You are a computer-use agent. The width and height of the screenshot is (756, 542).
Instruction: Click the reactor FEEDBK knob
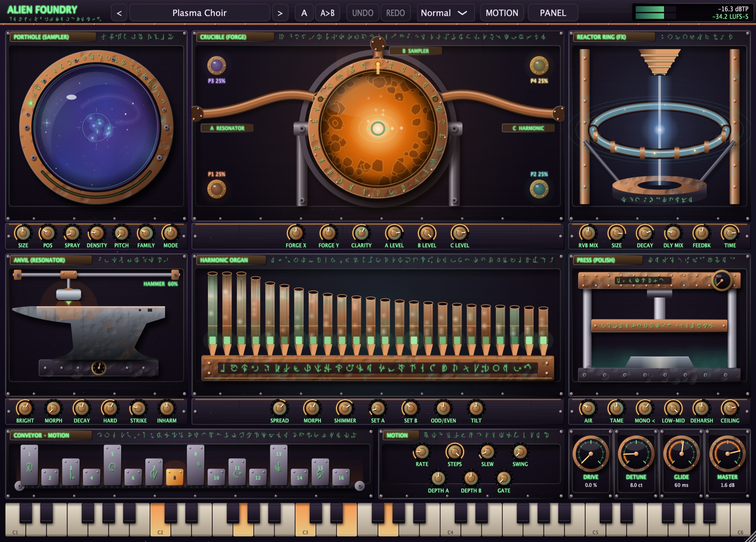click(701, 233)
